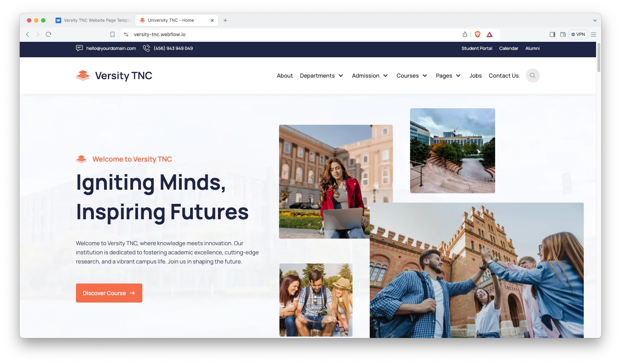Bookmark this page with the bookmark icon
Screen dimensions: 621x364
click(112, 34)
